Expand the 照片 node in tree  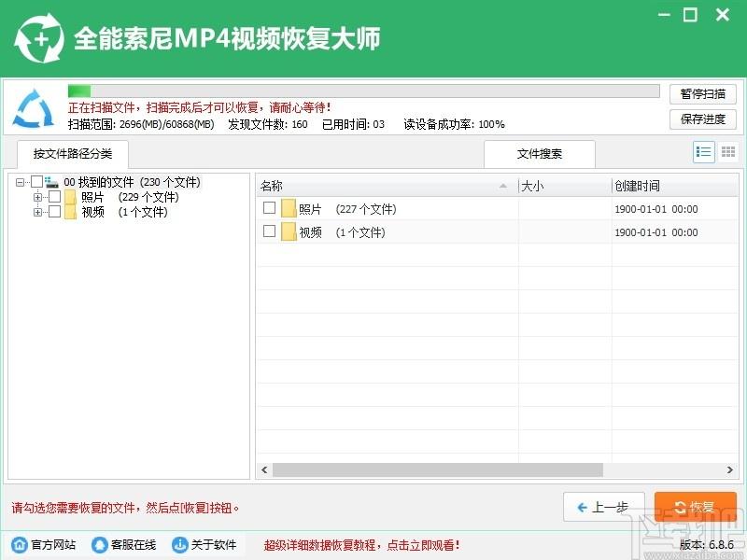(x=38, y=197)
